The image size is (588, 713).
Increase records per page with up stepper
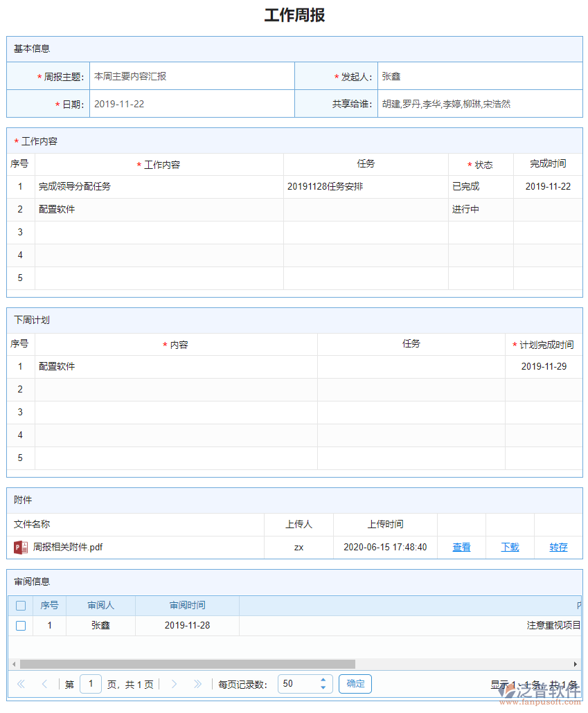(x=323, y=679)
